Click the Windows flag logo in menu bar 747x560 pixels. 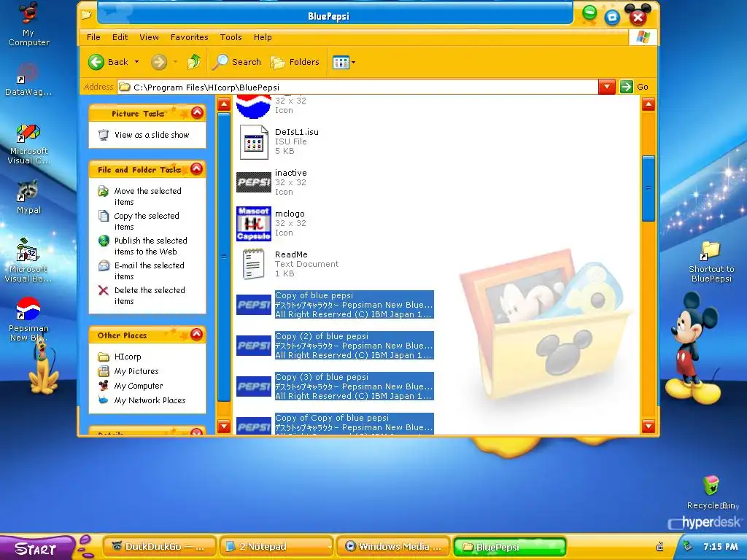(x=643, y=36)
